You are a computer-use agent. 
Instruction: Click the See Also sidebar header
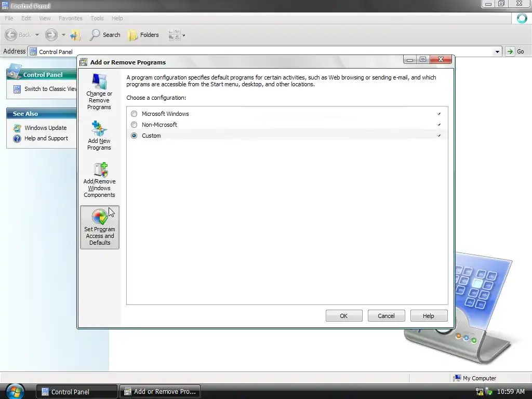[x=42, y=114]
